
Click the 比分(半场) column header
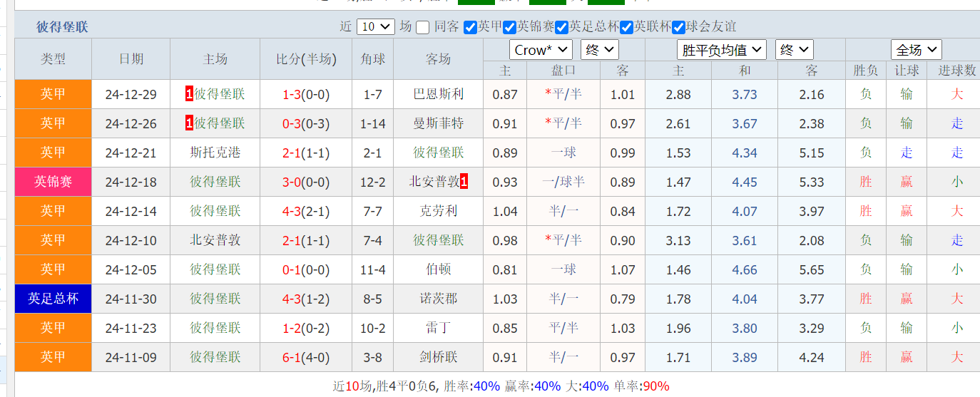click(306, 59)
